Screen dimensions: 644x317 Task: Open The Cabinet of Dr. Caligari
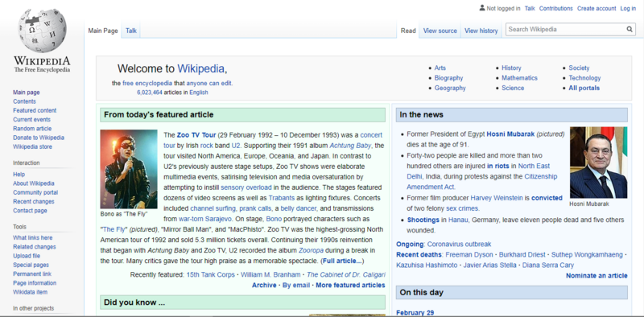click(x=346, y=274)
